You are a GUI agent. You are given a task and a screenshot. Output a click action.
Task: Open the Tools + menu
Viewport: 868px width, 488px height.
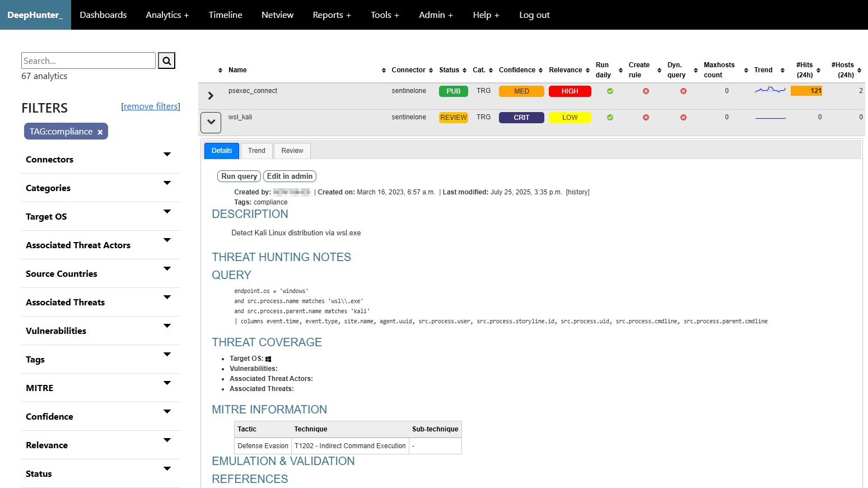(x=385, y=15)
